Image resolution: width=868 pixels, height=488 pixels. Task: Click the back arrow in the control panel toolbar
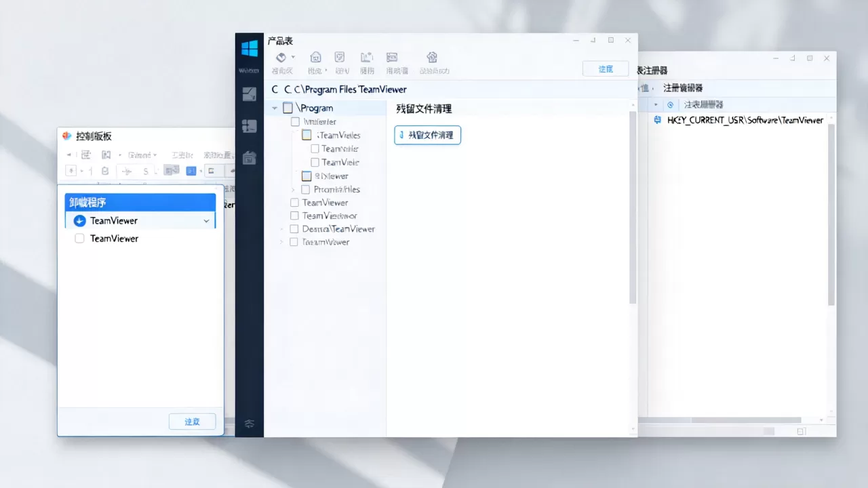coord(68,155)
